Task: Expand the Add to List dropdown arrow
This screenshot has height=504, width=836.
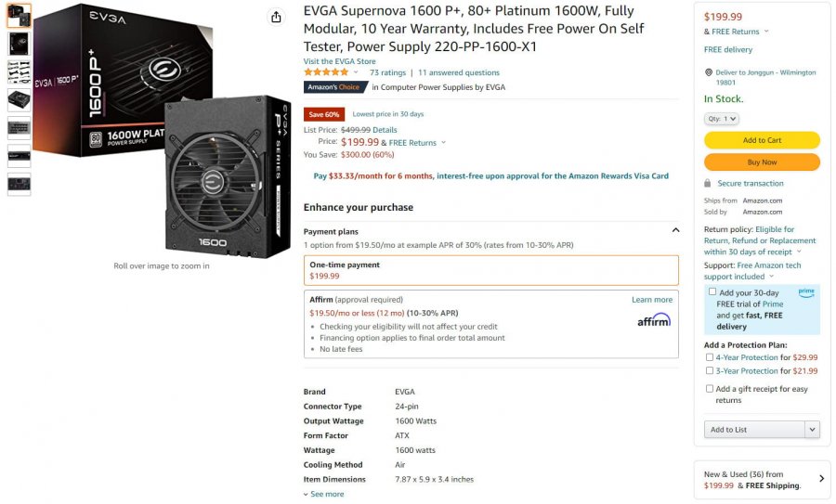Action: click(812, 430)
